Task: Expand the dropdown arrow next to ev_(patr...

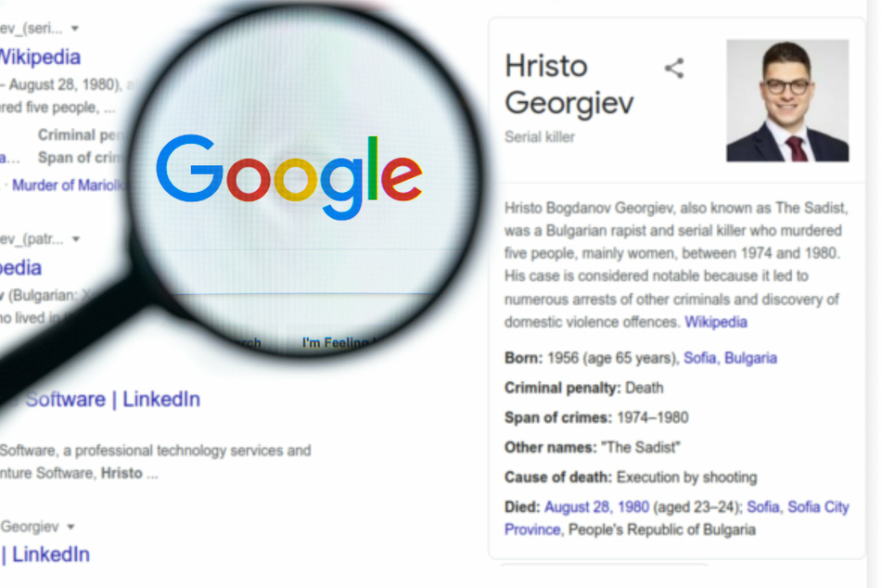Action: point(76,239)
